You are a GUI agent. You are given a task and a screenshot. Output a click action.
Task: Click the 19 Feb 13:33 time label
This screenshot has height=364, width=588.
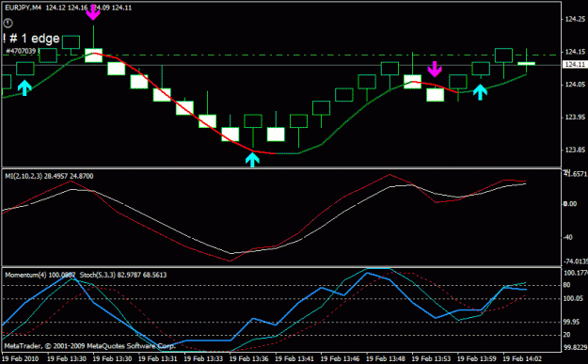(203, 358)
